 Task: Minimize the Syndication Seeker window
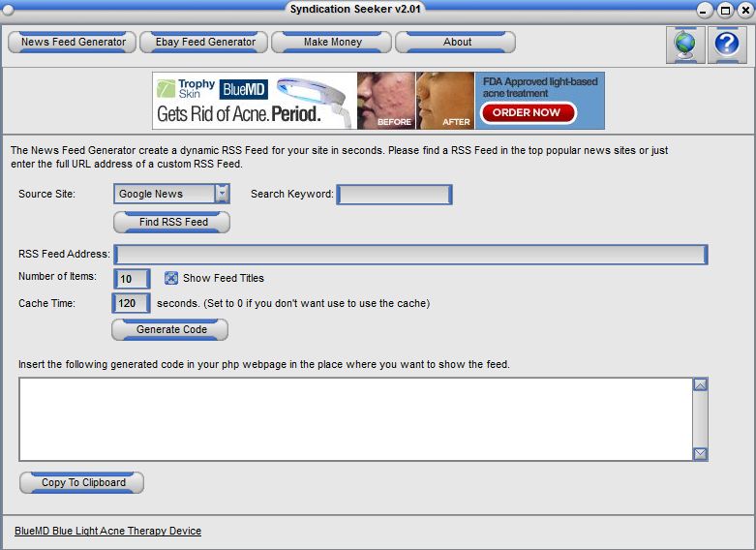(705, 10)
